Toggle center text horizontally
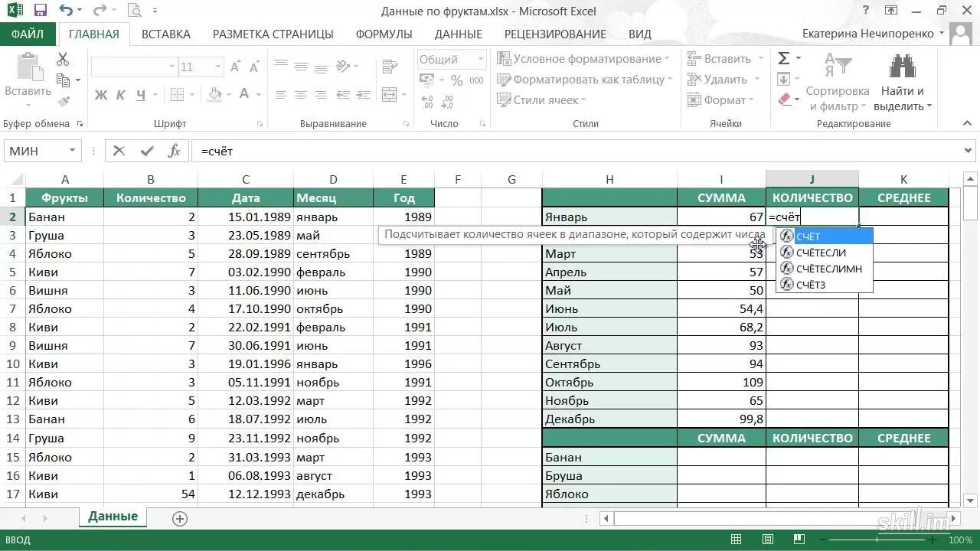 click(300, 95)
